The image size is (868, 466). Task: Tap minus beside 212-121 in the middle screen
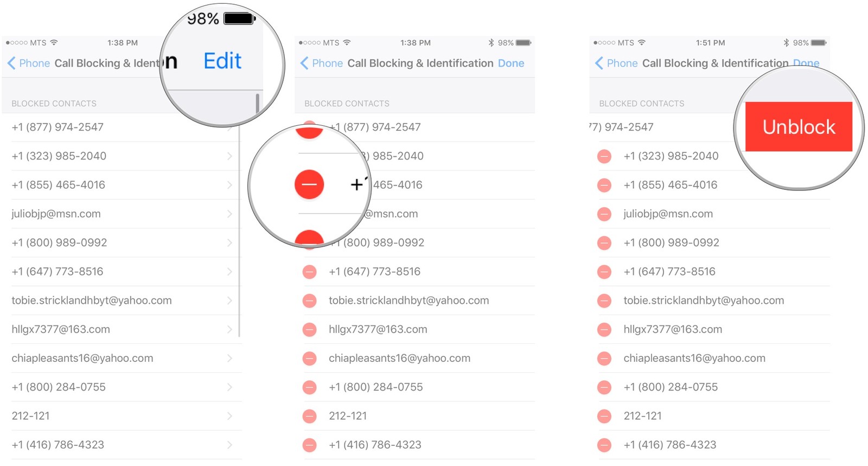(x=310, y=416)
